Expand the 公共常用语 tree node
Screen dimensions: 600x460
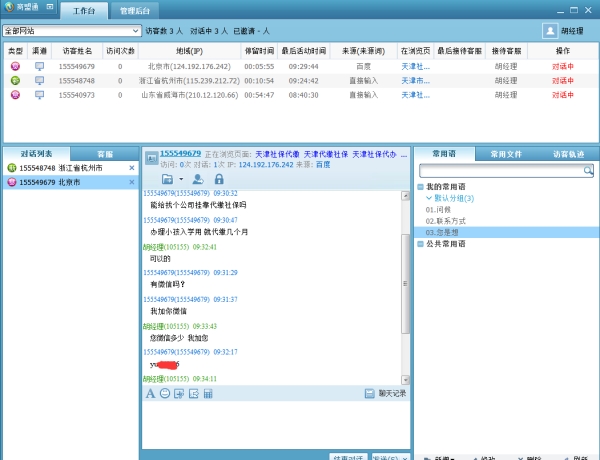pyautogui.click(x=420, y=244)
